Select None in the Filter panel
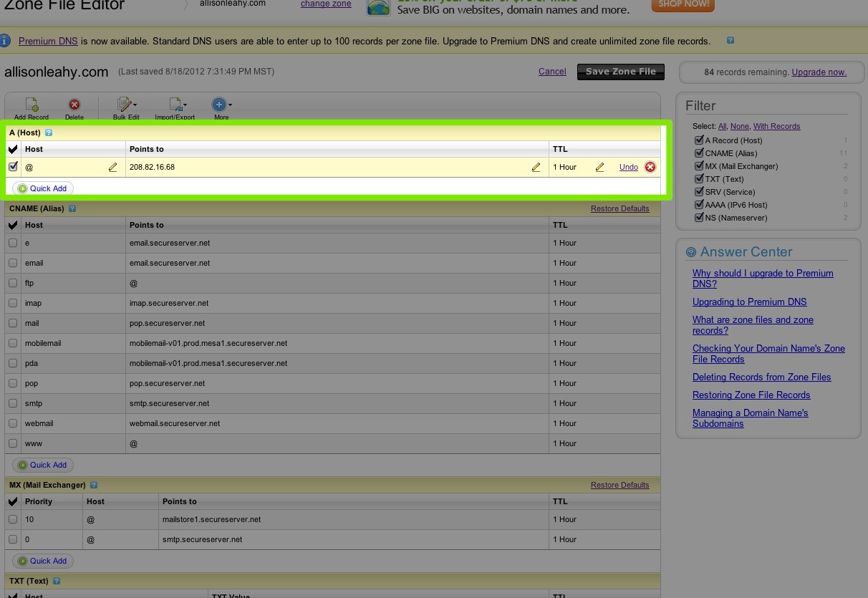Screen dimensions: 868x598 coord(739,126)
